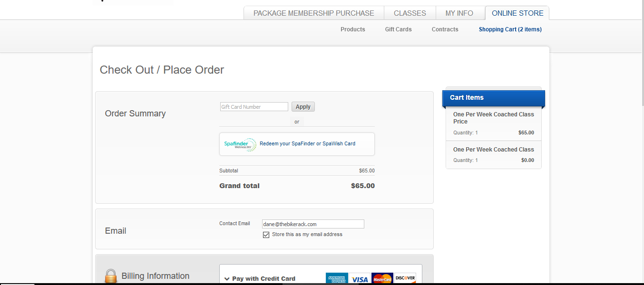Uncheck Store this as my email address
644x285 pixels.
coord(266,235)
